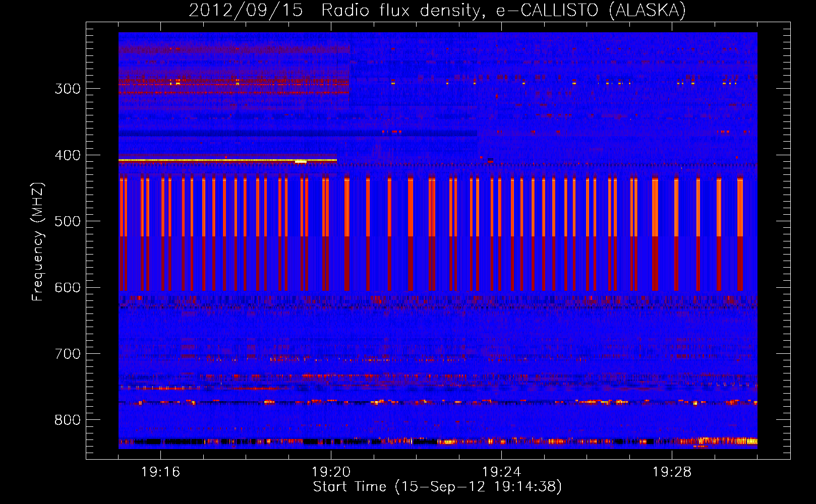Click the 300 frequency tick label
The image size is (816, 504).
click(68, 89)
